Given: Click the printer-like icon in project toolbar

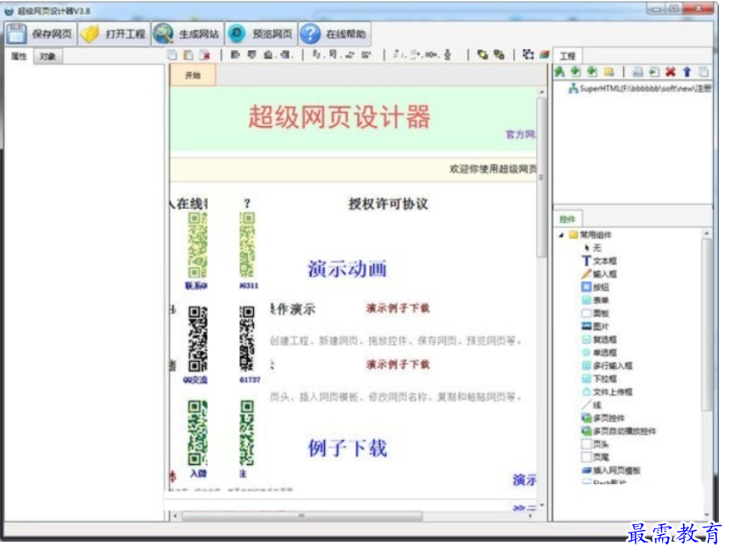Looking at the screenshot, I should [637, 71].
